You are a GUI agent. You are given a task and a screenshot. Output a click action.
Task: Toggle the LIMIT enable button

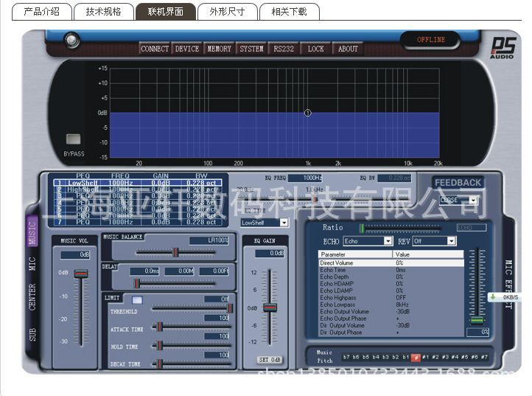137,299
